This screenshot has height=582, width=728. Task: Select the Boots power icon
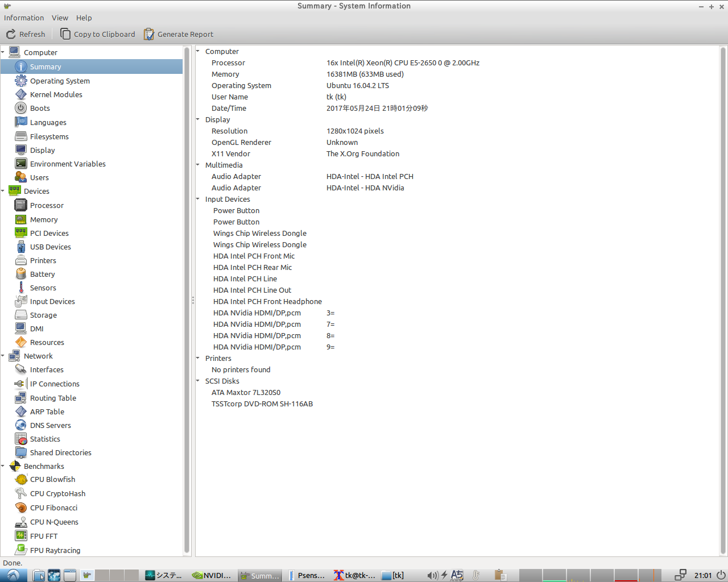pos(21,108)
